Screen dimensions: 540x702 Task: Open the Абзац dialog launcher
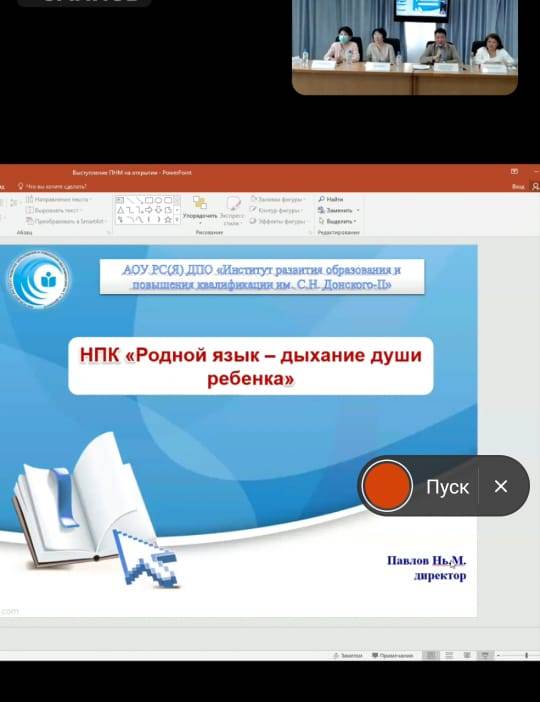coord(108,232)
